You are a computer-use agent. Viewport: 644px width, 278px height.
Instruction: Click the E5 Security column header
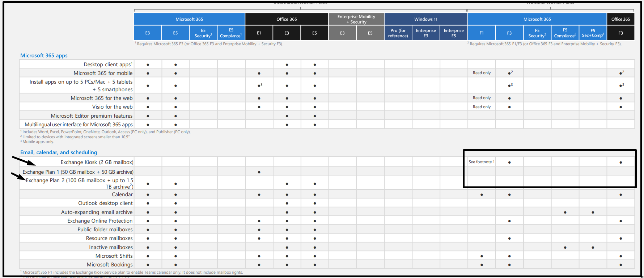point(203,33)
